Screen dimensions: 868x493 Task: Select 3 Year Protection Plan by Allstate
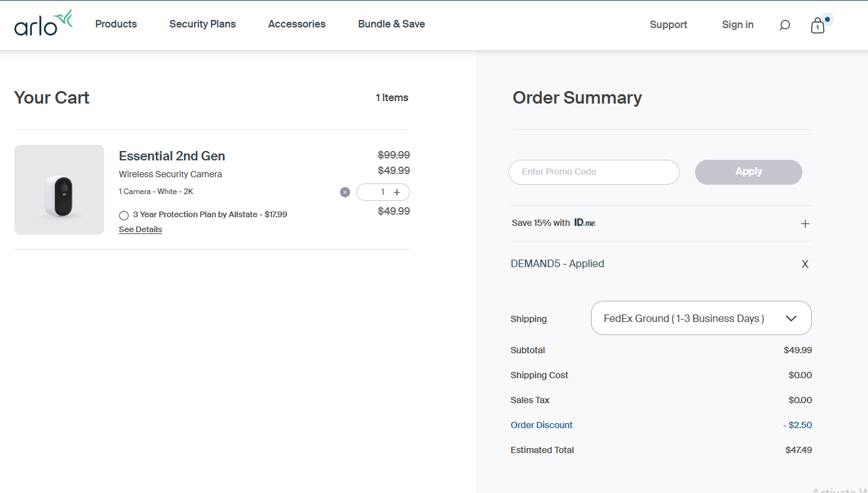[x=124, y=215]
